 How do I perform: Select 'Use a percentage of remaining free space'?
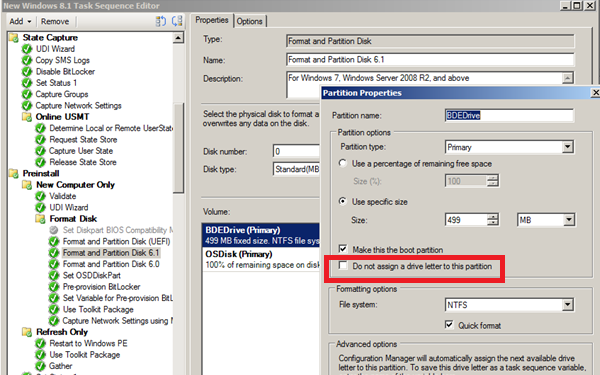click(x=343, y=163)
